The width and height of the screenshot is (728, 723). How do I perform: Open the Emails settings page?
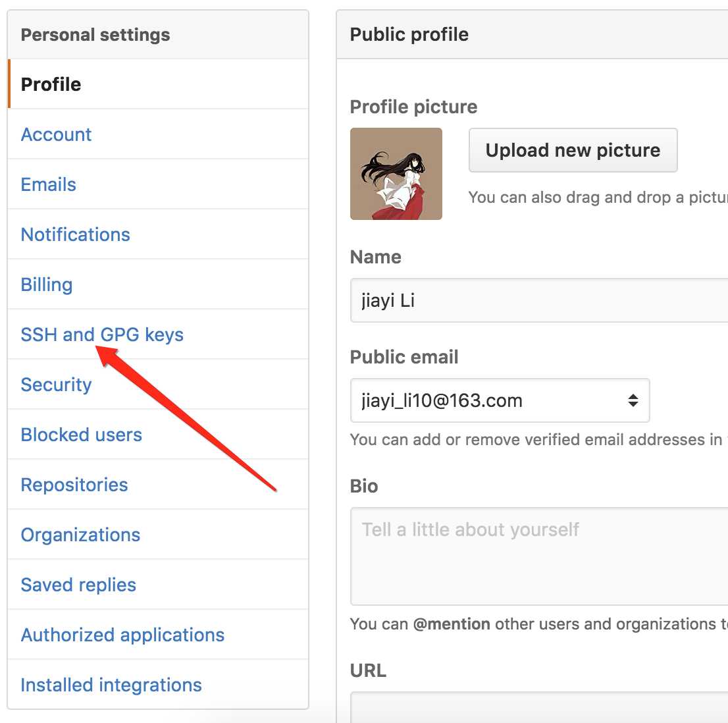[158, 184]
